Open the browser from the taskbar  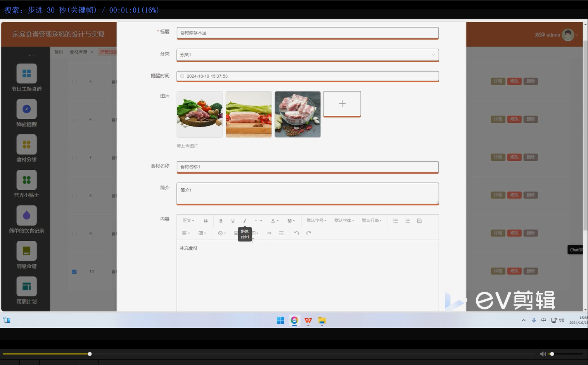click(x=294, y=320)
